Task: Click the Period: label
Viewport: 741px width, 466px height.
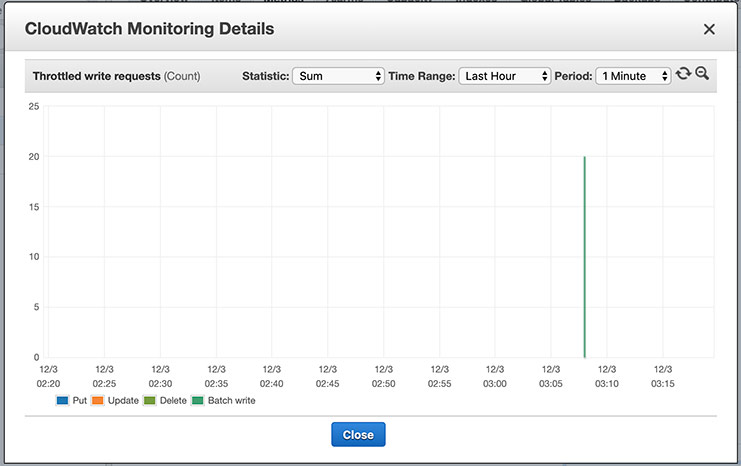Action: pos(573,76)
